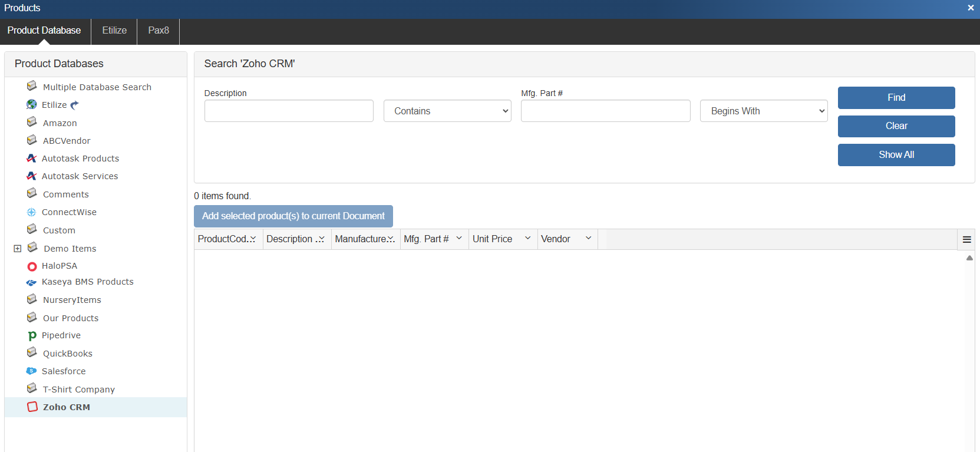Click the HaloPSA red circle icon
The image size is (980, 452).
coord(32,266)
